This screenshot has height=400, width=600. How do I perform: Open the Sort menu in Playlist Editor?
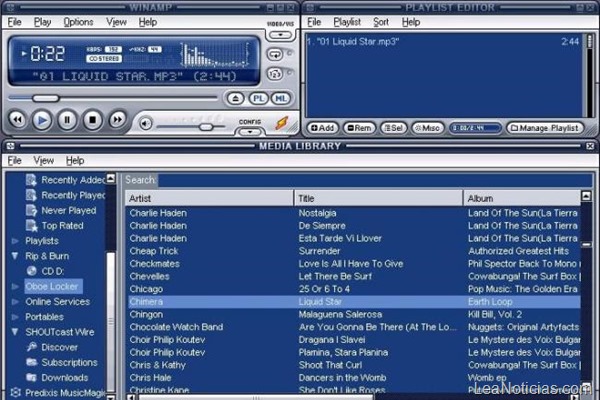pyautogui.click(x=381, y=22)
